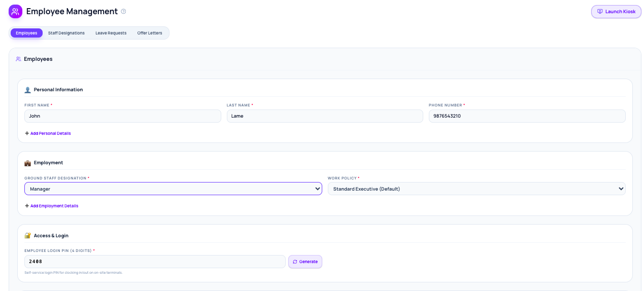Screen dimensions: 644x291
Task: Click the Access & Login section heading
Action: click(51, 236)
